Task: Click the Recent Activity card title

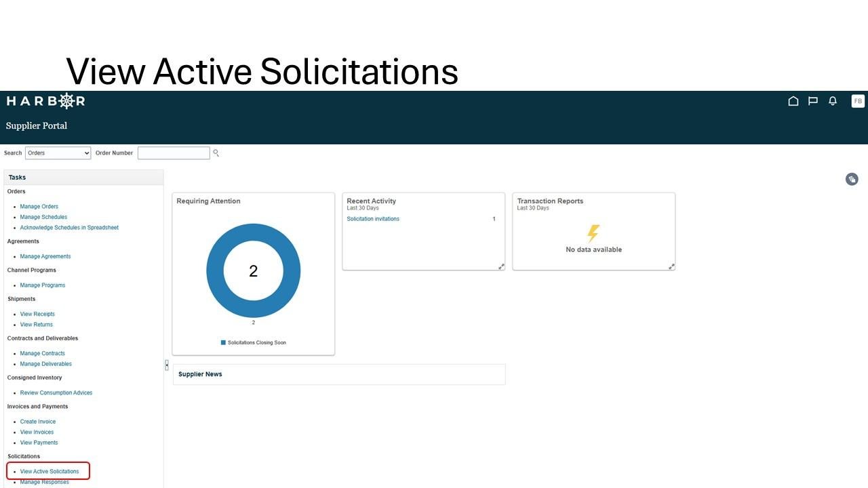Action: pos(371,201)
